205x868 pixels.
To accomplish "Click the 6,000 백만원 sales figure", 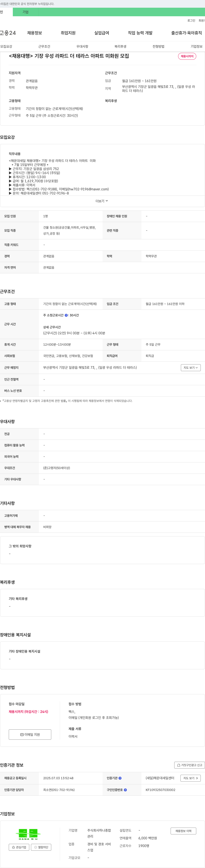I will pyautogui.click(x=147, y=838).
